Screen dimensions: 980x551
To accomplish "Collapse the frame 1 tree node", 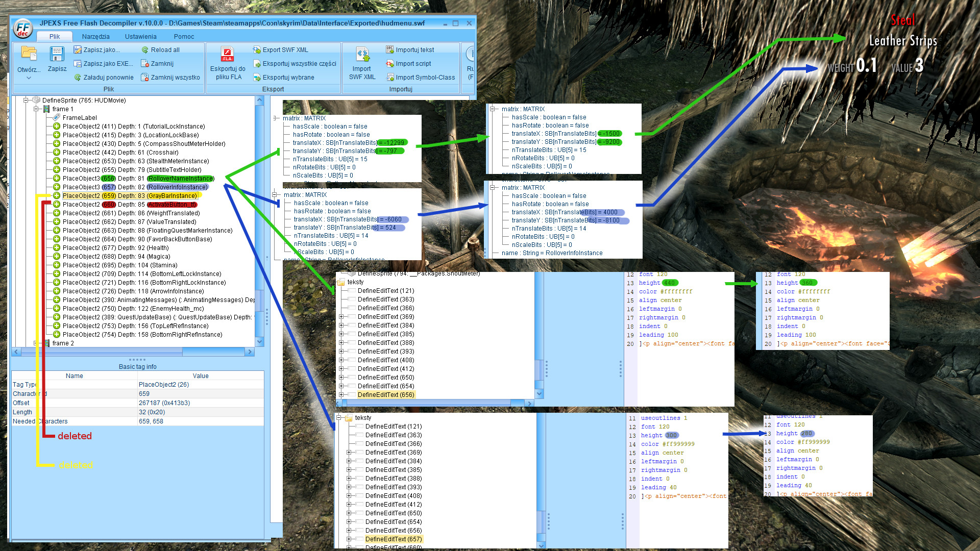I will 36,109.
